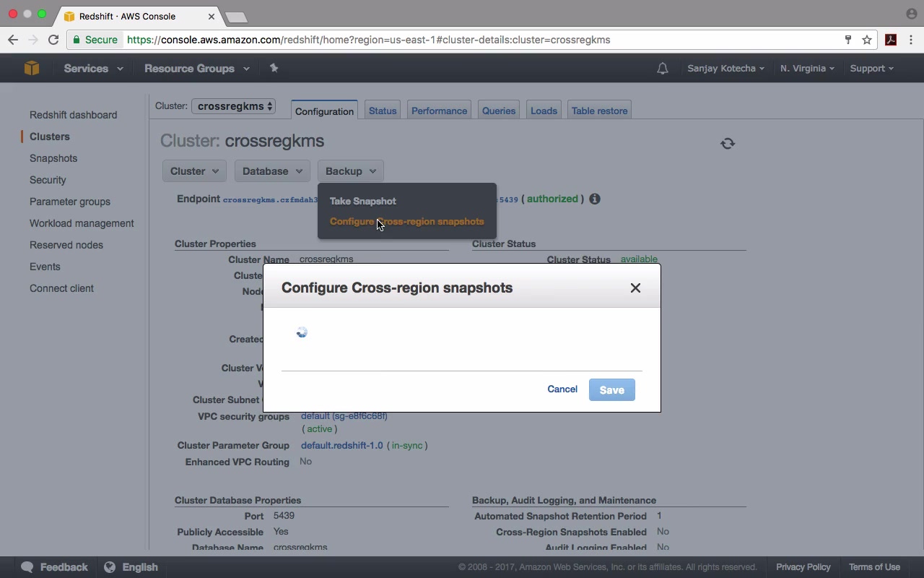Click the default (sg-e8f6c68f) security group link
The image size is (924, 578).
(x=344, y=416)
